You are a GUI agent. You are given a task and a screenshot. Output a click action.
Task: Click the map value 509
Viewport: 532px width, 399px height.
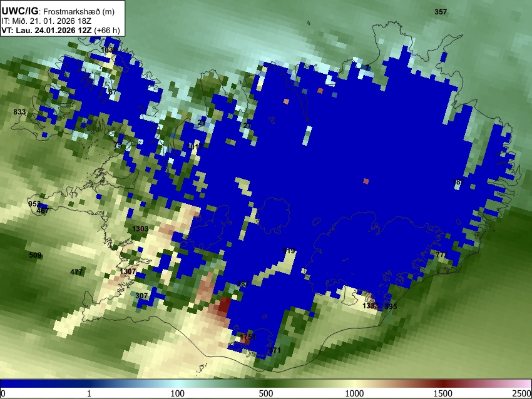35,255
